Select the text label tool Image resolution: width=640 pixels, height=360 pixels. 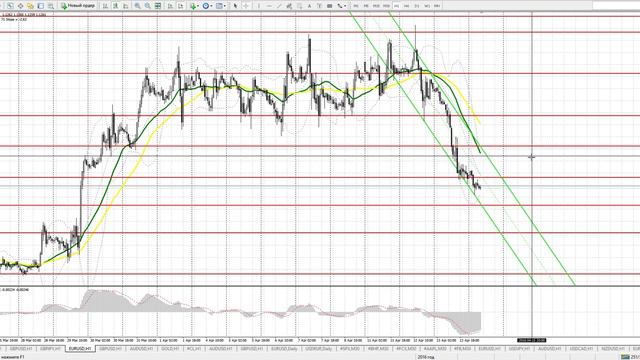(319, 6)
